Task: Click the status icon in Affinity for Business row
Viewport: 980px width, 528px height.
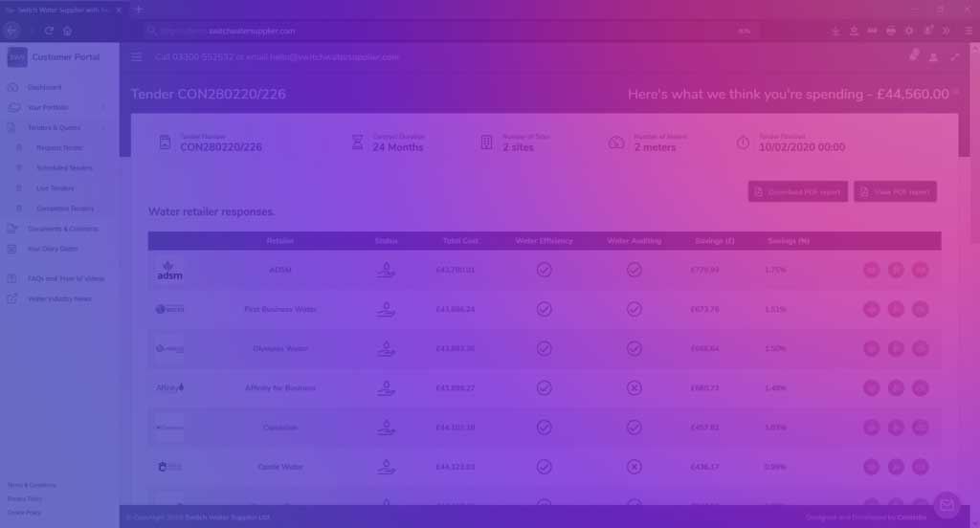Action: pos(386,388)
